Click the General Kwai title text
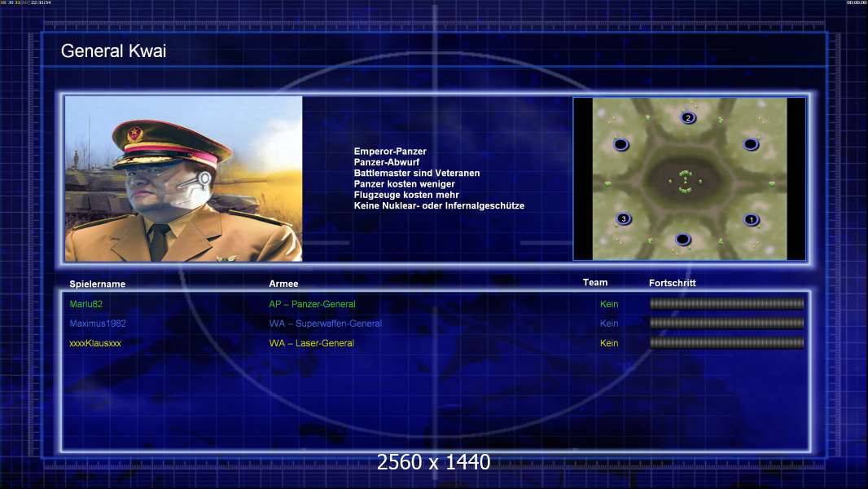The image size is (868, 489). [x=113, y=51]
